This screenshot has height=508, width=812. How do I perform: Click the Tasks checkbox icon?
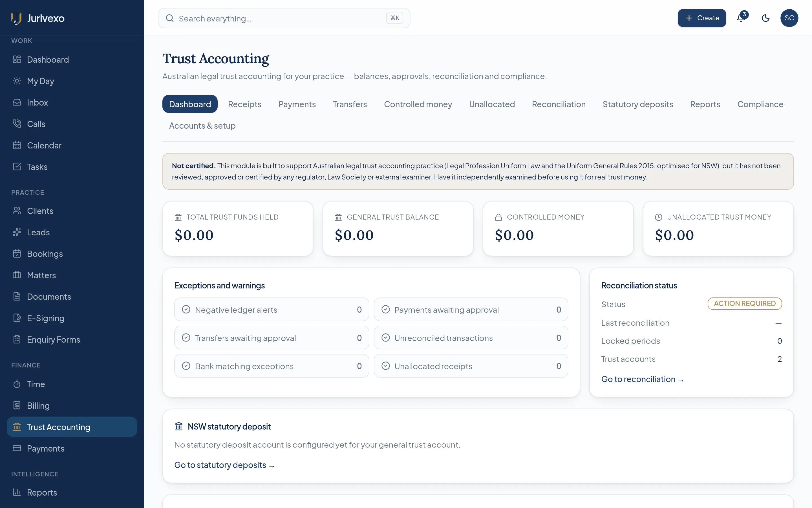coord(17,167)
